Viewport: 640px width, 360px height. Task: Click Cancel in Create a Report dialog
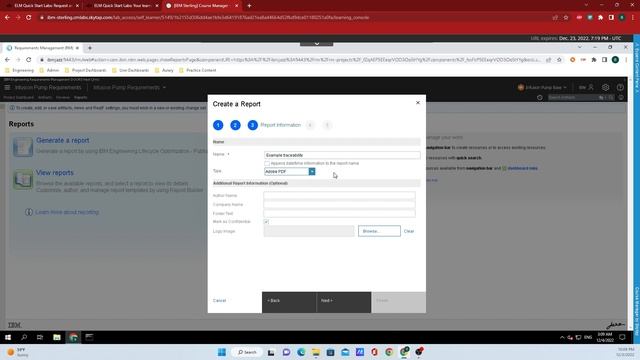click(x=219, y=300)
